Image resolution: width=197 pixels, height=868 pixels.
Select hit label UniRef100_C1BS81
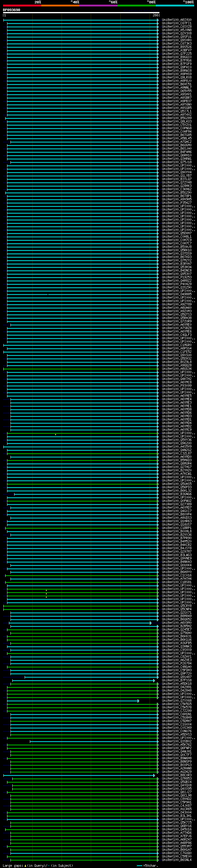pyautogui.click(x=177, y=582)
